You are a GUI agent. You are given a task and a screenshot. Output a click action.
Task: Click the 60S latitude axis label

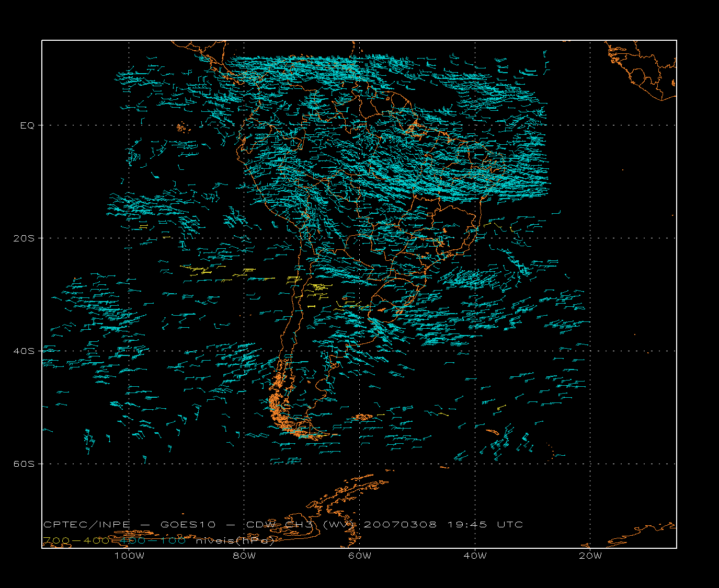[24, 464]
